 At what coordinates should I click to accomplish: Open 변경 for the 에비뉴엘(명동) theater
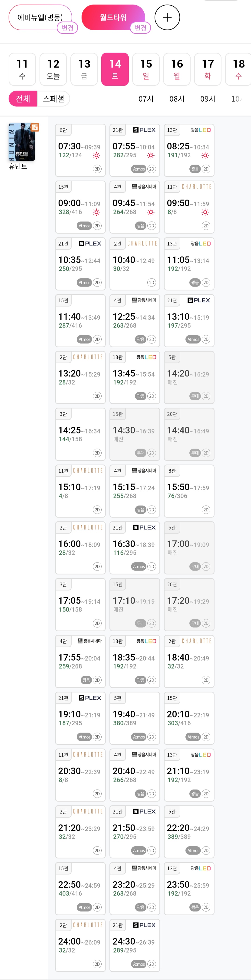67,28
